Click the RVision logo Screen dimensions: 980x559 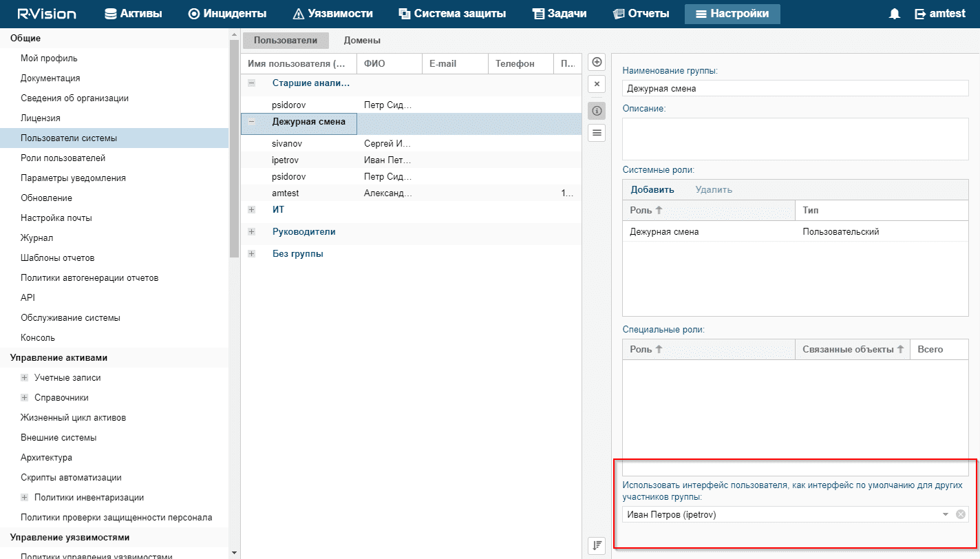(47, 14)
